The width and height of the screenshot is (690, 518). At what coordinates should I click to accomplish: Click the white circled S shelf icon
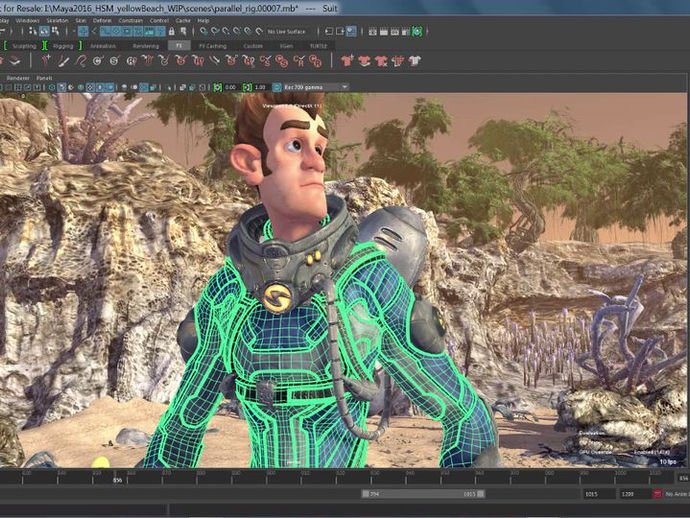[114, 61]
